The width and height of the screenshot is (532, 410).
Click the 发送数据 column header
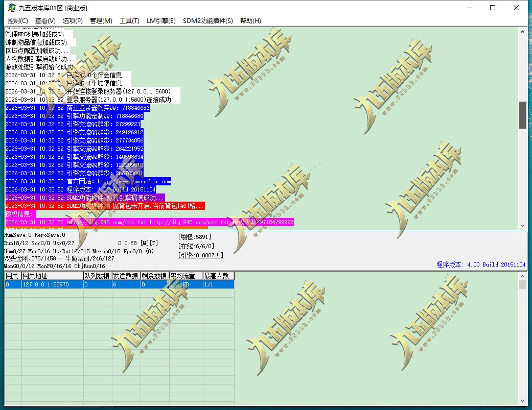tap(126, 276)
